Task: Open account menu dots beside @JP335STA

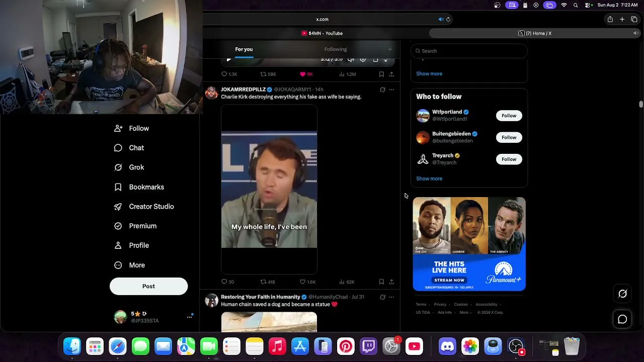Action: point(189,317)
